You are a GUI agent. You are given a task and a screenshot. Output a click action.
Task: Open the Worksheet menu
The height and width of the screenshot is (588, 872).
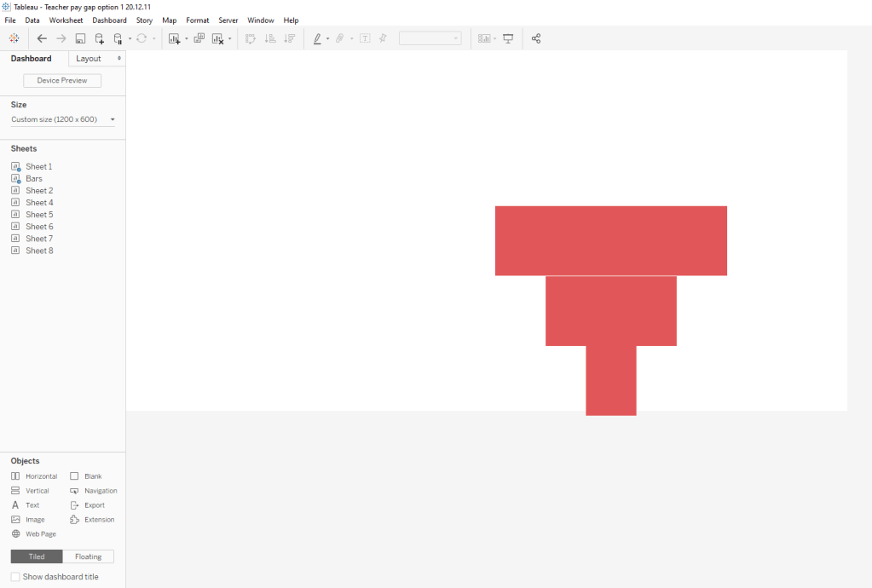66,20
